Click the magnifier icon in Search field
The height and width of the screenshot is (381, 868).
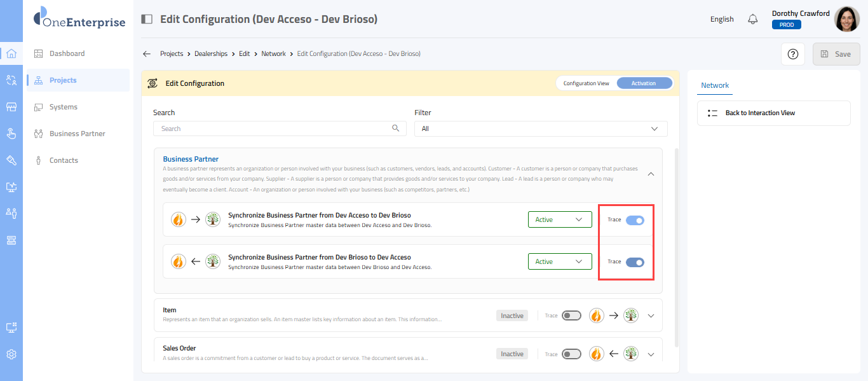point(396,128)
